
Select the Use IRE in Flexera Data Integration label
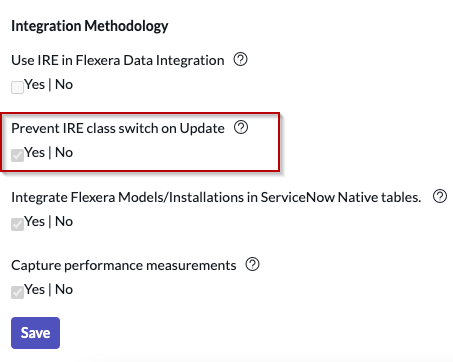(x=118, y=60)
